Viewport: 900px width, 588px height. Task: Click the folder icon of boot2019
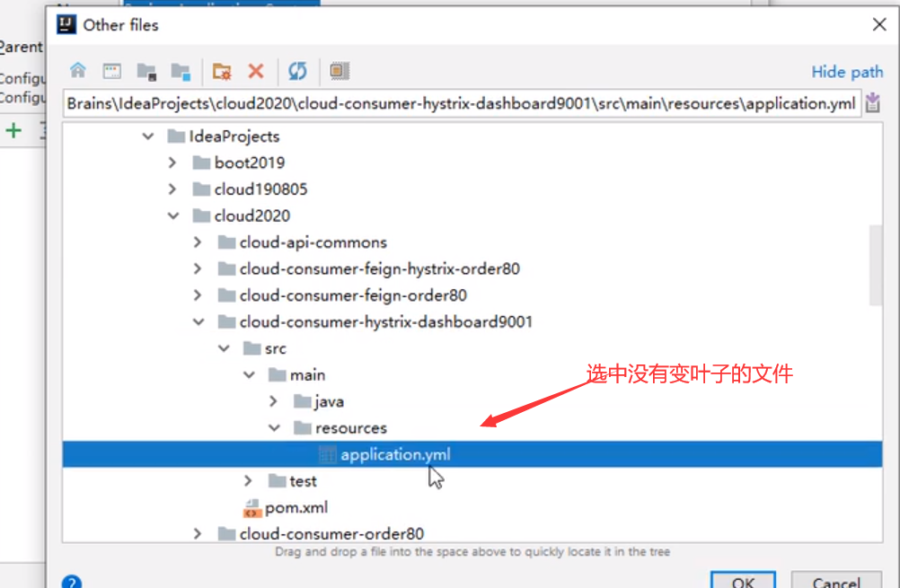pos(201,162)
